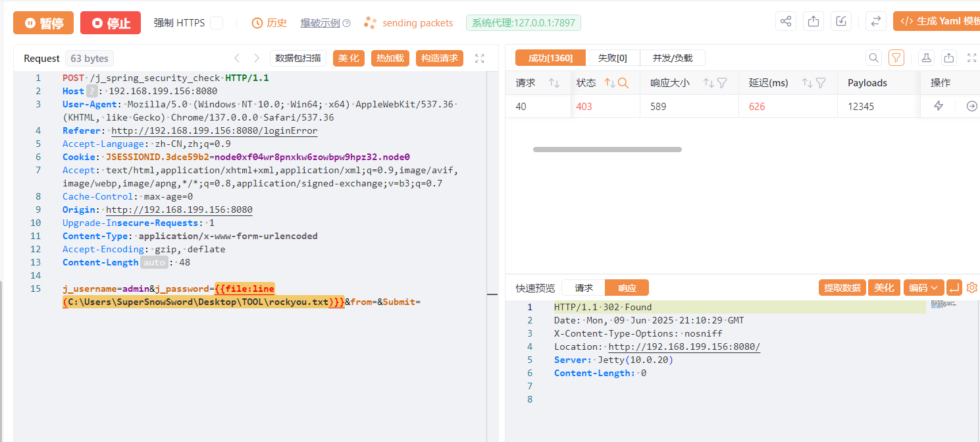This screenshot has width=980, height=442.
Task: Click search icon in 状态 column header
Action: [623, 83]
